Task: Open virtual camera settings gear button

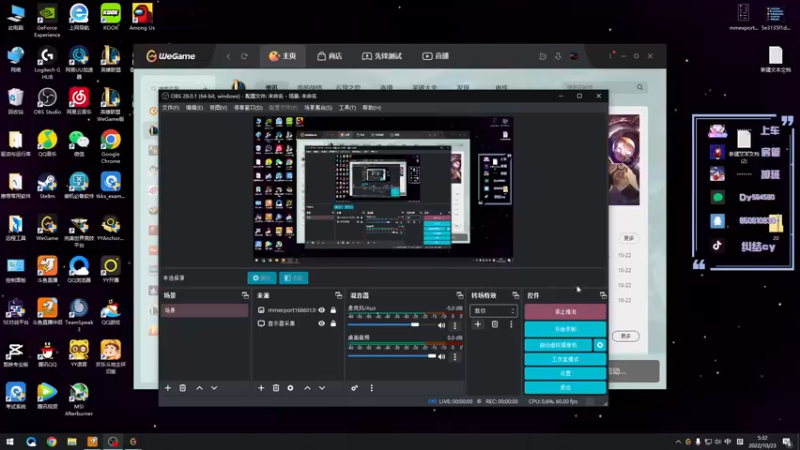Action: coord(600,345)
